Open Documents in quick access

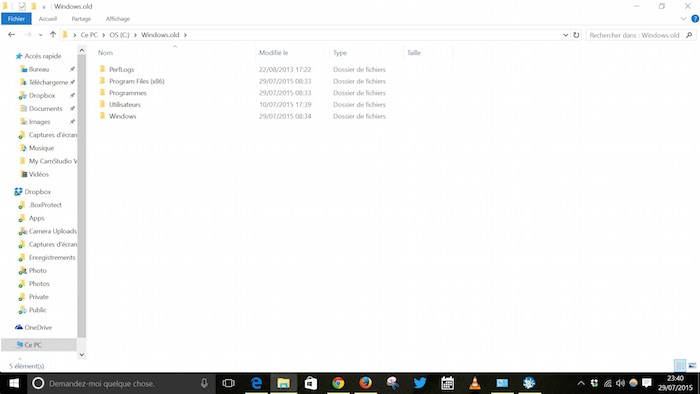pyautogui.click(x=45, y=108)
